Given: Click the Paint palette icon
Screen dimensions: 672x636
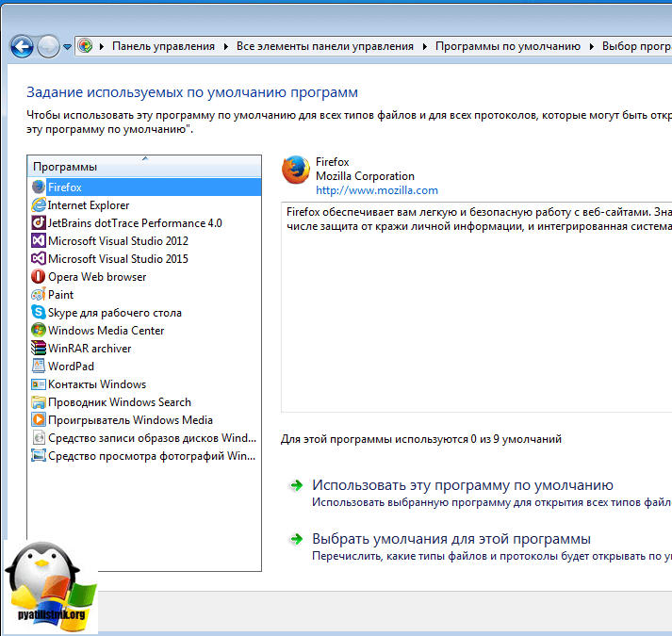Looking at the screenshot, I should [38, 294].
